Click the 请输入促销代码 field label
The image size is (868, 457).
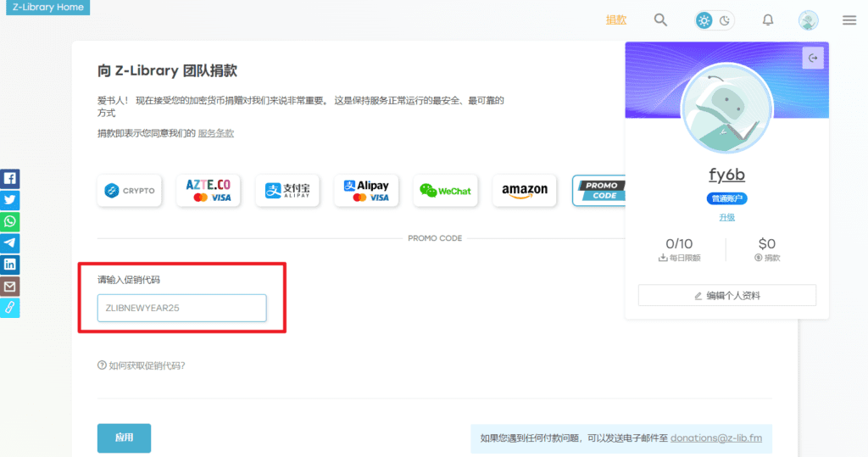(x=129, y=280)
